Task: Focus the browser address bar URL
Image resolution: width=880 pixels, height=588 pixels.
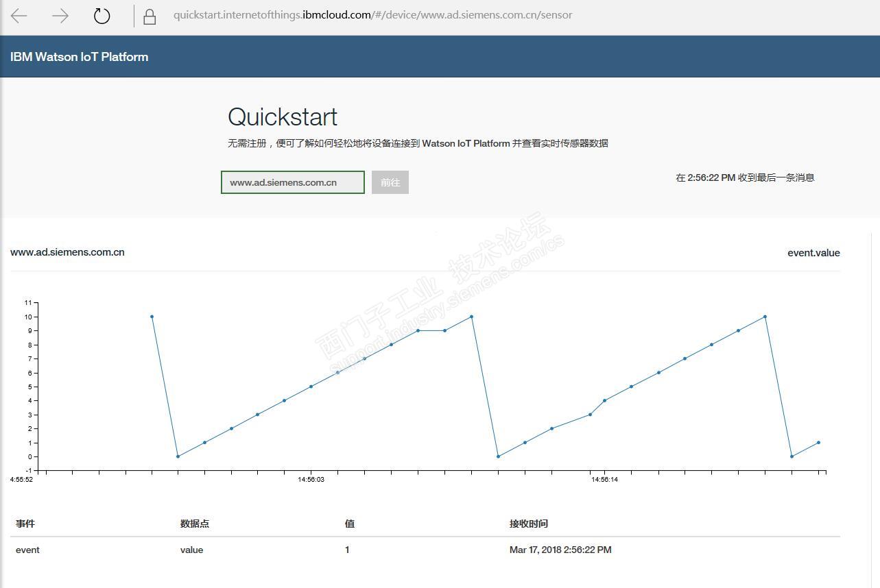Action: [372, 15]
